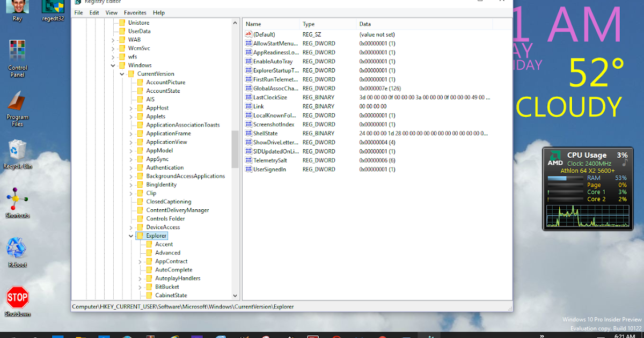Screen dimensions: 644x338
Task: Click the CPU usage graph in gadget
Action: coord(587,216)
